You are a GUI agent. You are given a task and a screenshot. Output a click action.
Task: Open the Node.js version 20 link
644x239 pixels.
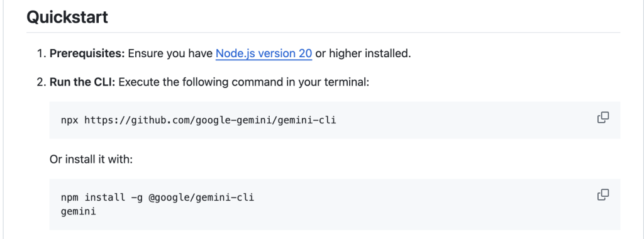[264, 53]
